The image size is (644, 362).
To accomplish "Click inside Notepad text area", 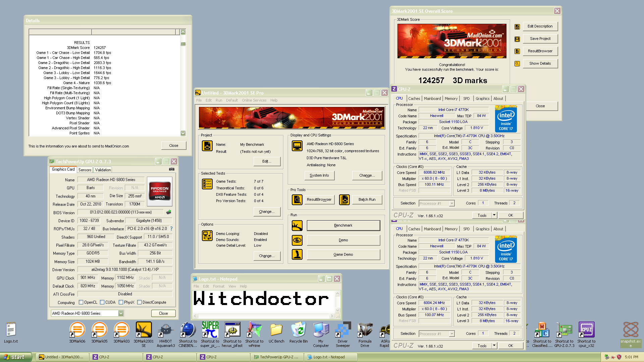I will pyautogui.click(x=263, y=301).
